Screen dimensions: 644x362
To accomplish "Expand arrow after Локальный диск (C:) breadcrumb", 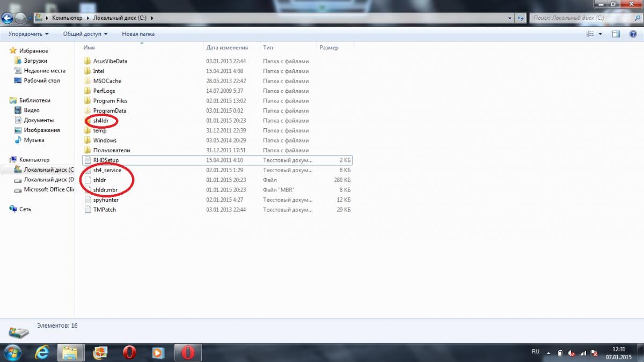I will [152, 18].
